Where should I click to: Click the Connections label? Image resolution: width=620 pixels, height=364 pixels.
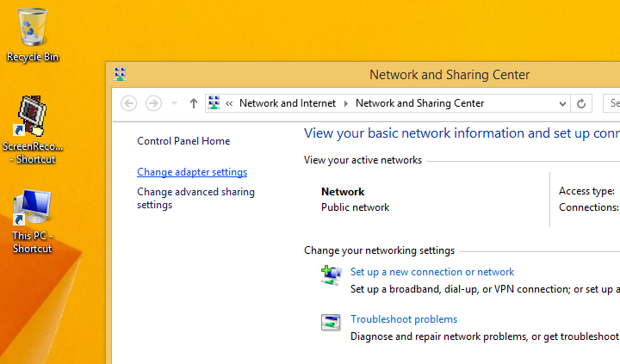tap(588, 207)
